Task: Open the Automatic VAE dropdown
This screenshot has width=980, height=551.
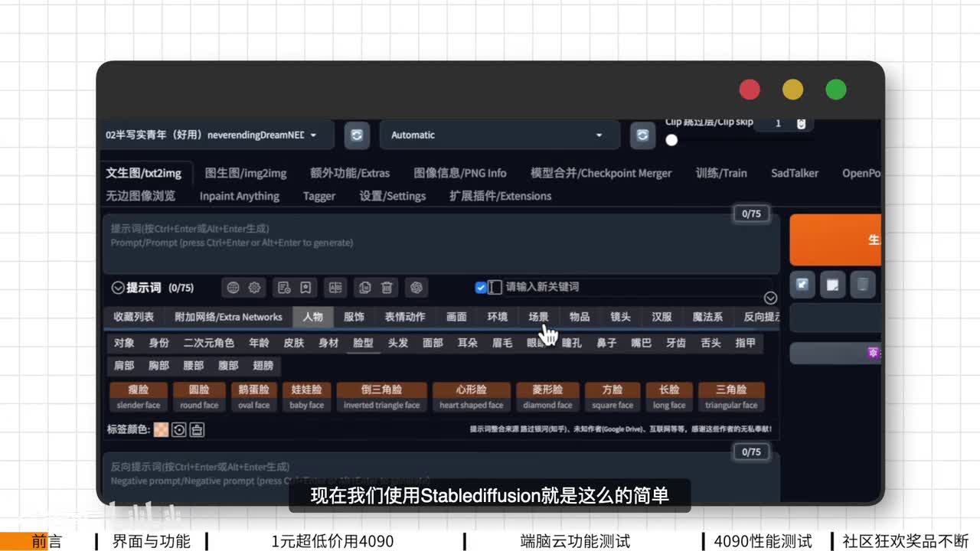Action: point(498,135)
